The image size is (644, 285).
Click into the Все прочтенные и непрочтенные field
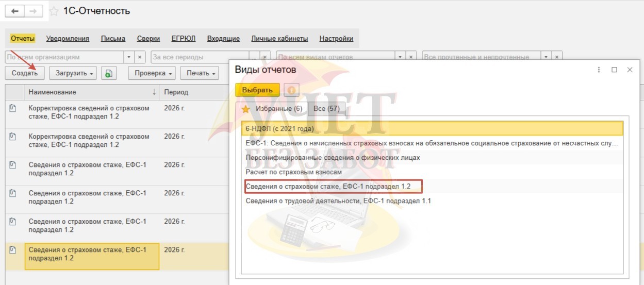point(482,57)
